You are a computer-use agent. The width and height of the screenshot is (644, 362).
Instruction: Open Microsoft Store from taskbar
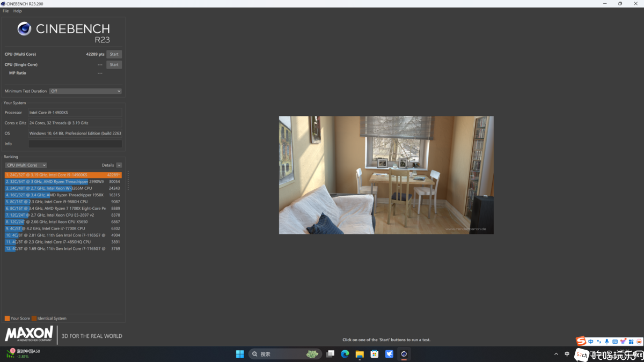point(375,354)
